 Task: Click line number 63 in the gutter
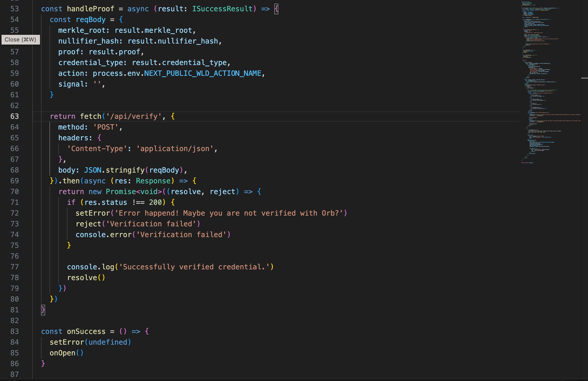[x=15, y=116]
